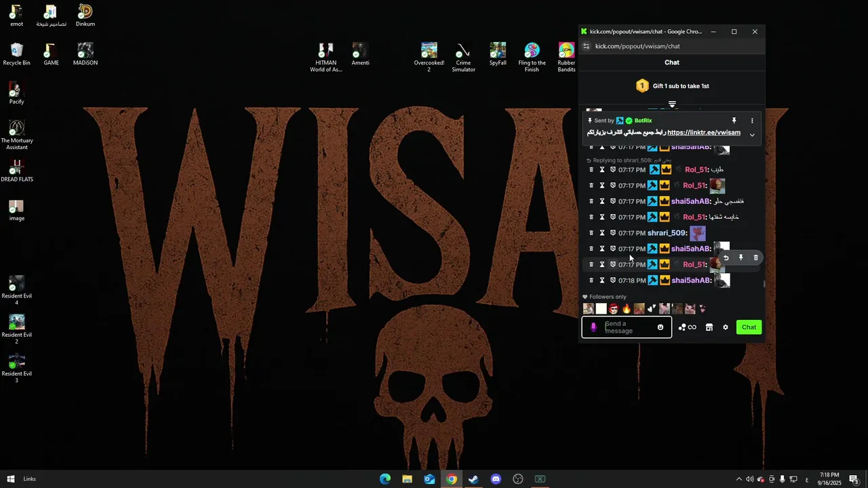Image resolution: width=868 pixels, height=488 pixels.
Task: Select the DREAD FLATS desktop icon
Action: (x=17, y=171)
